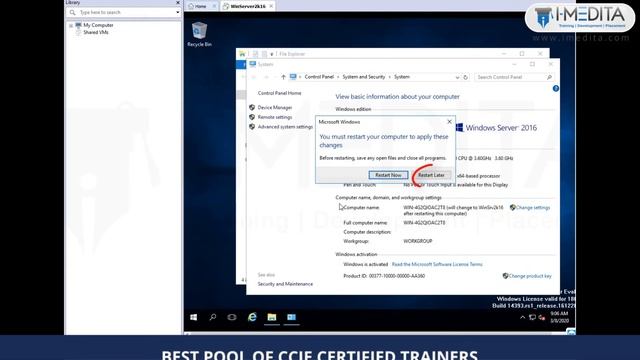This screenshot has width=640, height=360.
Task: Maximize the System window
Action: (x=532, y=64)
